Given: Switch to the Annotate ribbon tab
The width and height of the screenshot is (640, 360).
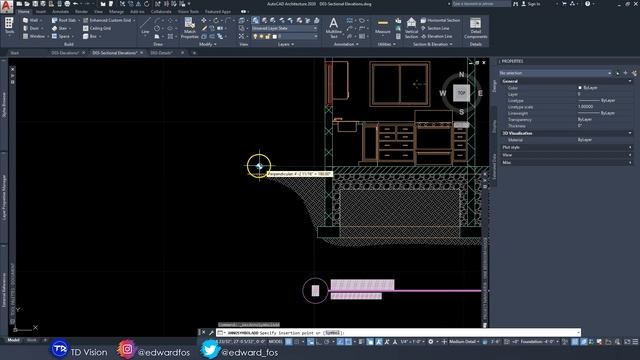Looking at the screenshot, I should 60,11.
